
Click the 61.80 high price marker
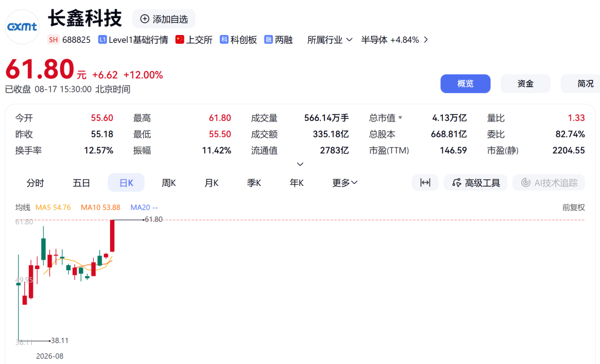[x=153, y=220]
